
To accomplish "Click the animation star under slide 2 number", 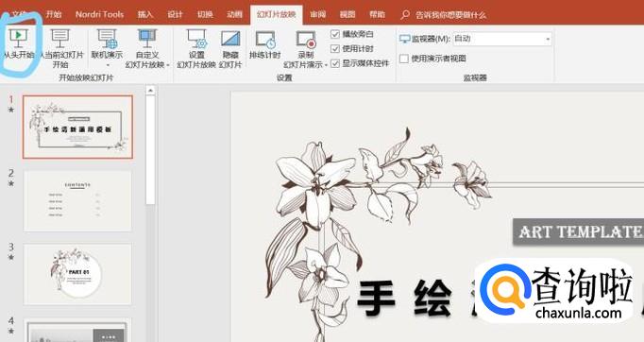I will click(x=11, y=183).
